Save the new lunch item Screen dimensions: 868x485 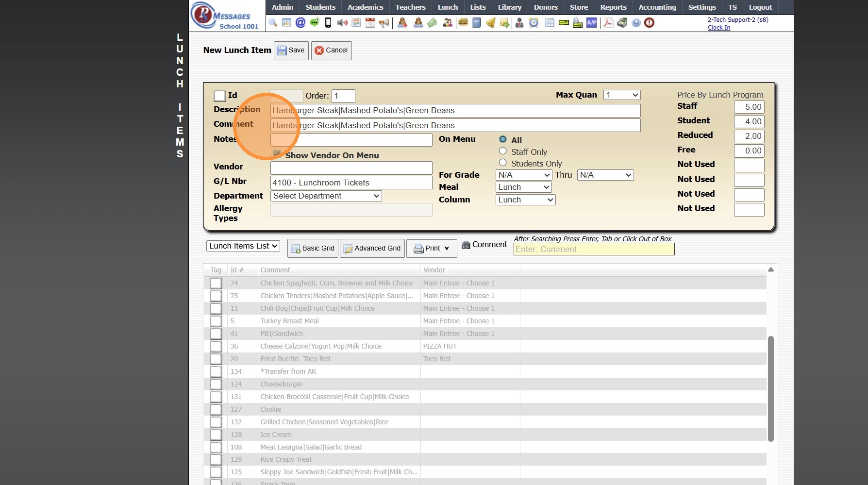coord(291,50)
